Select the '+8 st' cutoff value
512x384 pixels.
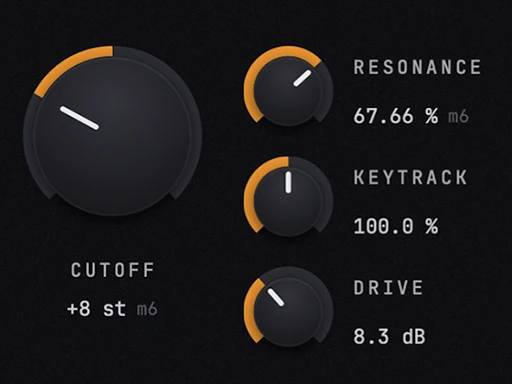click(97, 309)
